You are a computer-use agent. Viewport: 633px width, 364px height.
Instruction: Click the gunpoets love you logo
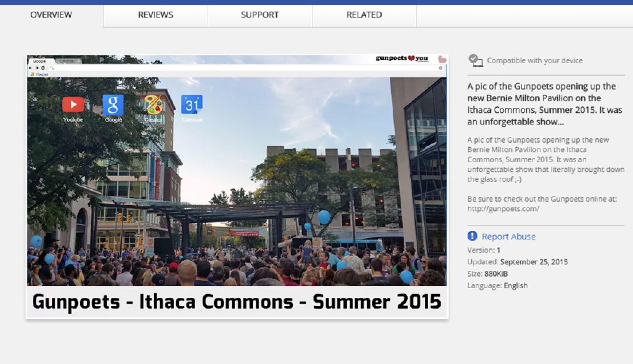(x=401, y=58)
